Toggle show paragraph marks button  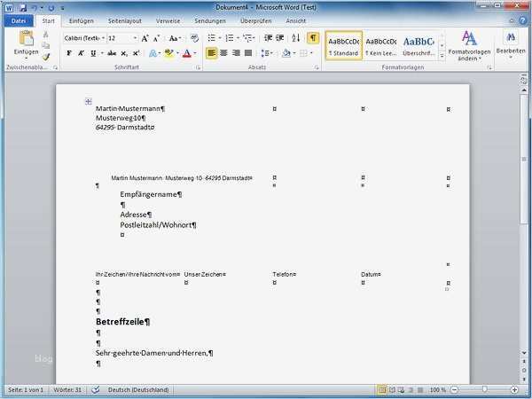313,37
